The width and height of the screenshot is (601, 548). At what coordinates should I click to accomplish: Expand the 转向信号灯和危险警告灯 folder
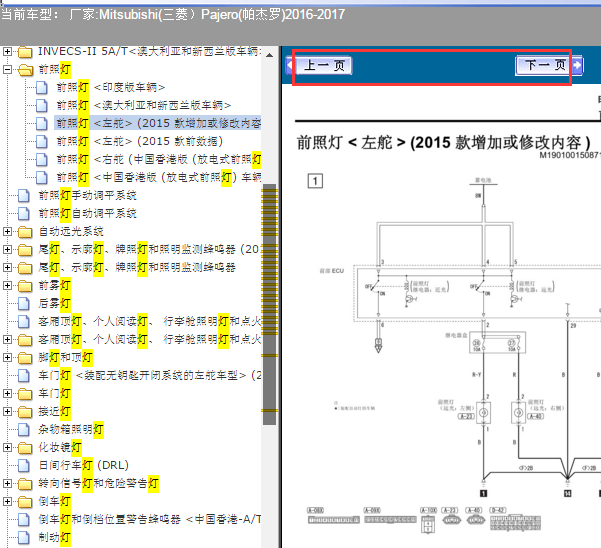tap(7, 484)
